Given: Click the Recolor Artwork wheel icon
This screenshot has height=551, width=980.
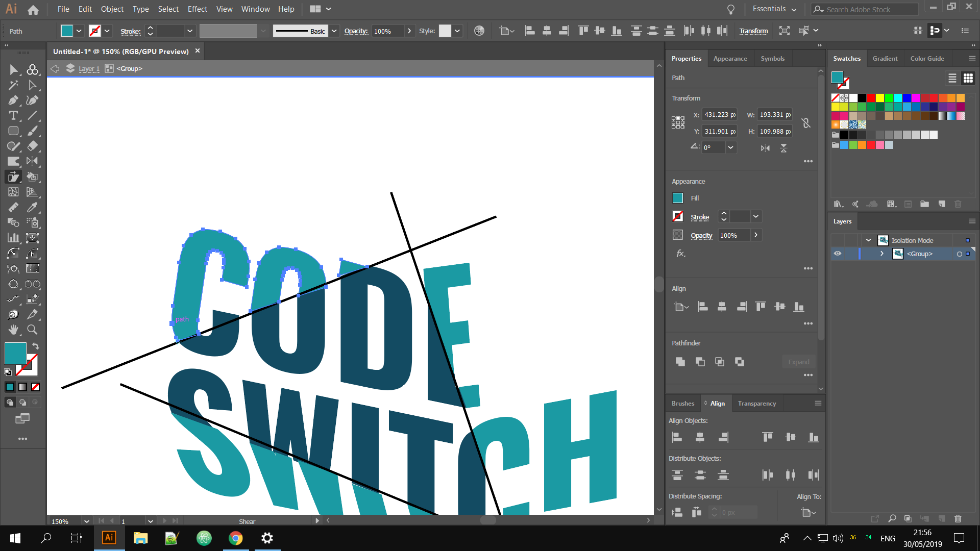Looking at the screenshot, I should [x=479, y=31].
